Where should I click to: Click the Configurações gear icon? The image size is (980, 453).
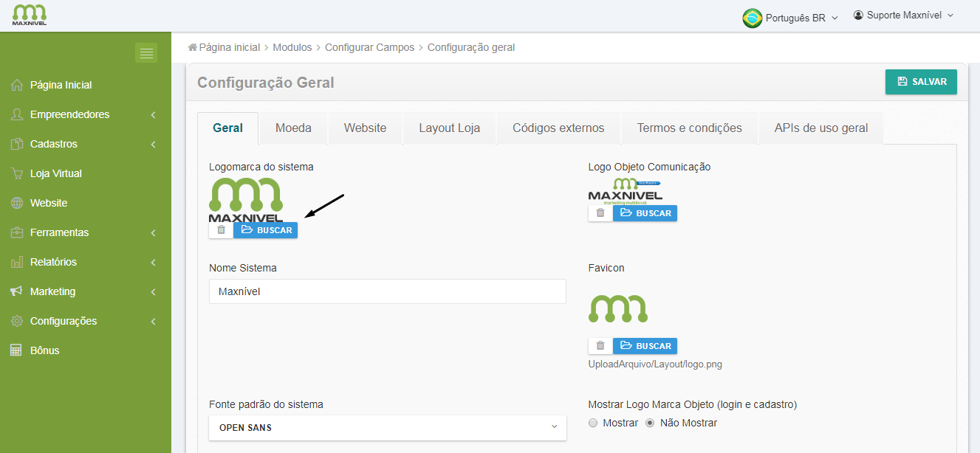tap(17, 321)
